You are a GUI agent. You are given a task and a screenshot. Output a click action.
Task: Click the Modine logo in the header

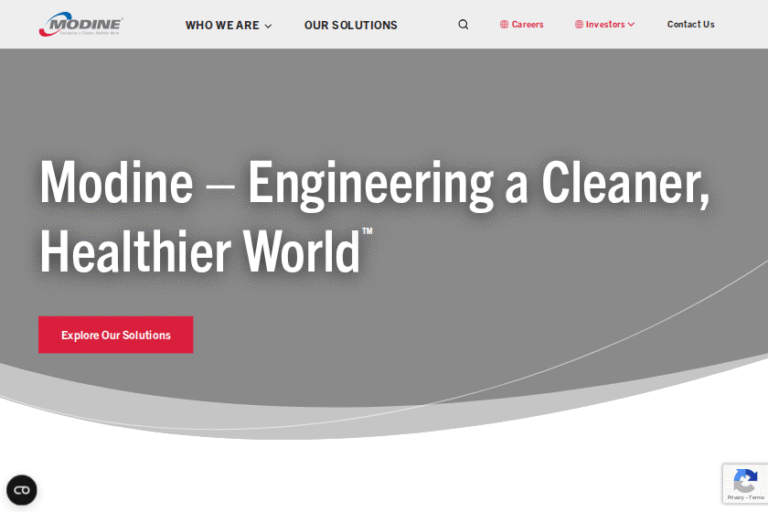click(x=81, y=22)
